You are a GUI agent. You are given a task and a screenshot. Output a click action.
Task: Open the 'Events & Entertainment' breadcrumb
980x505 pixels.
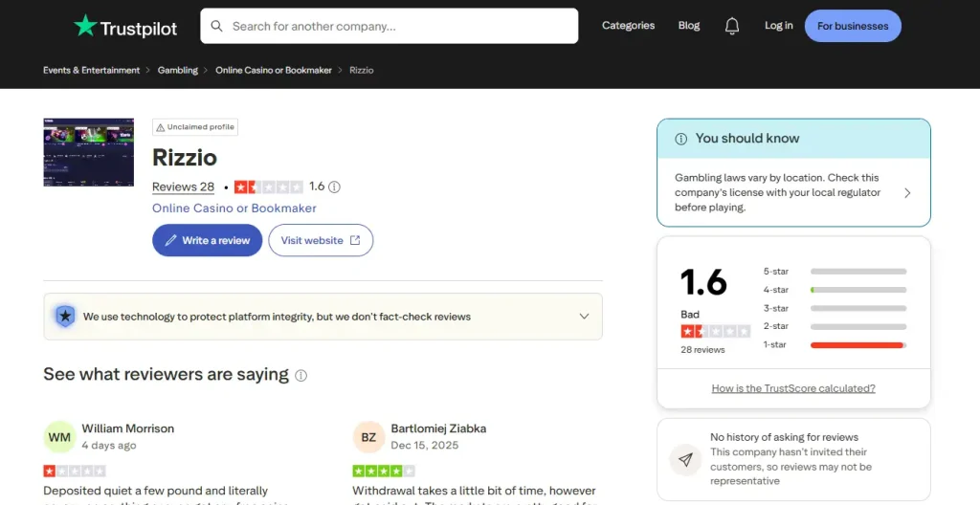pos(91,70)
